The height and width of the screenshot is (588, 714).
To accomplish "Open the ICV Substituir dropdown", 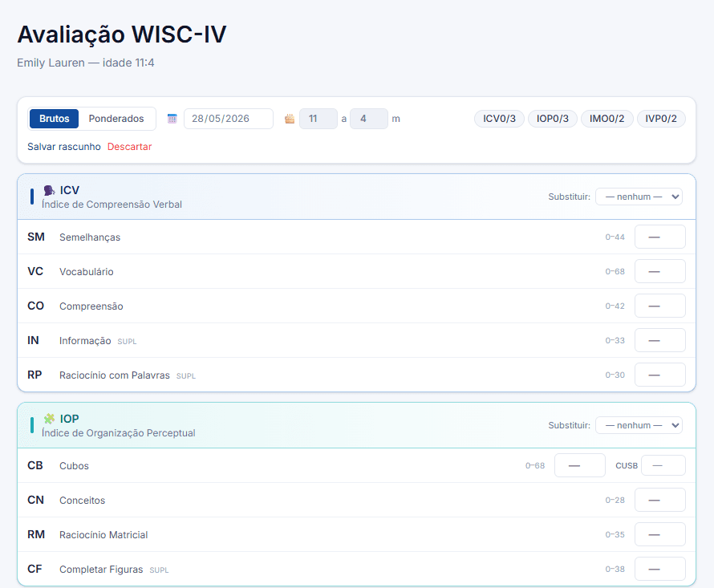I will 639,197.
